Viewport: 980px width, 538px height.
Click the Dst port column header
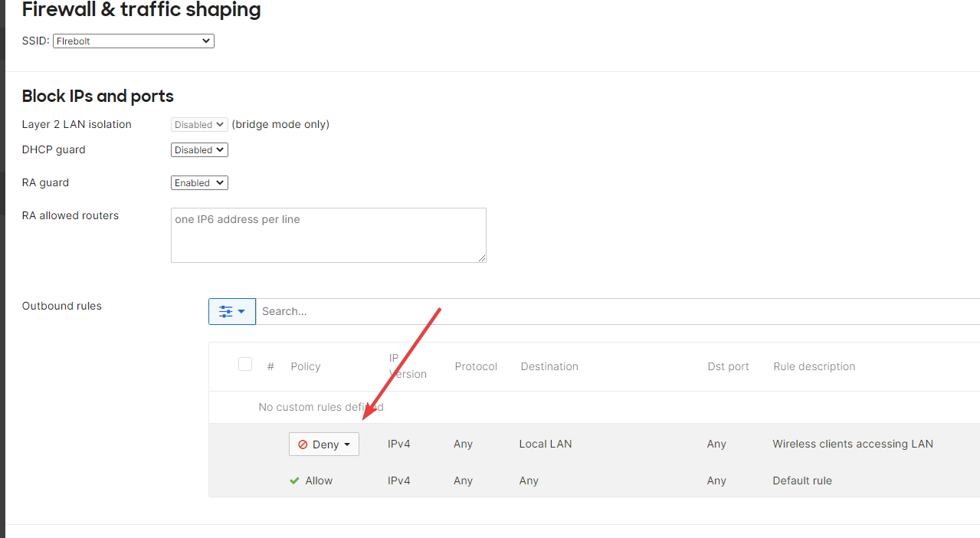pyautogui.click(x=728, y=366)
